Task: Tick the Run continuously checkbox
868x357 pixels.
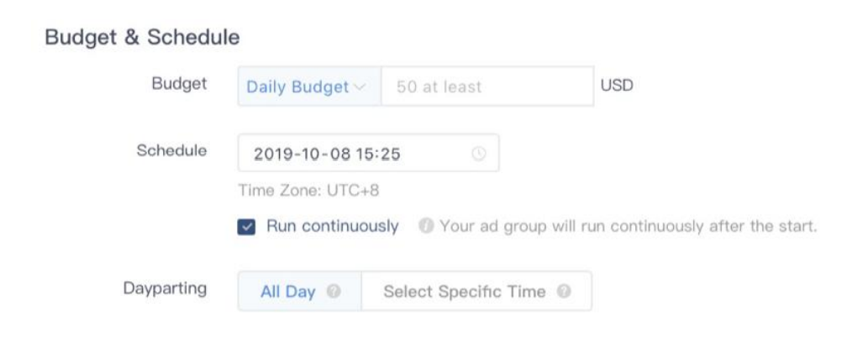Action: coord(246,227)
